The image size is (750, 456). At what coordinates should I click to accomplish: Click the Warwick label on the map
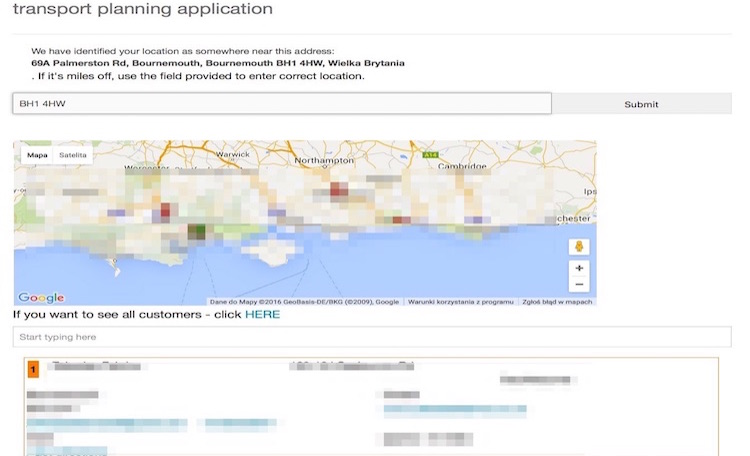click(x=233, y=155)
